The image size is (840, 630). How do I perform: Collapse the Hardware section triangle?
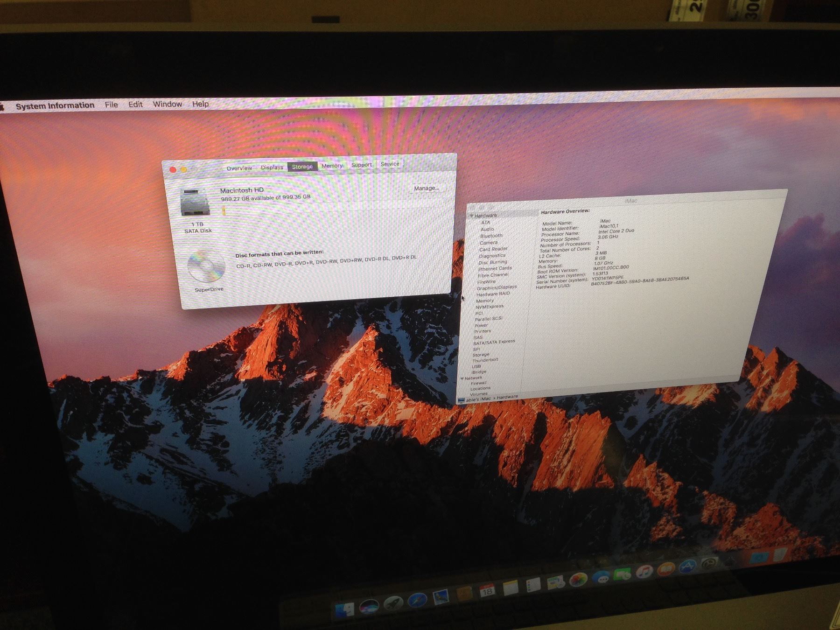pyautogui.click(x=472, y=216)
